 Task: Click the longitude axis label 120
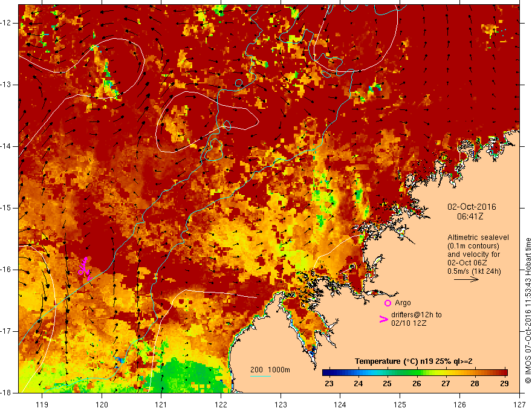click(102, 404)
